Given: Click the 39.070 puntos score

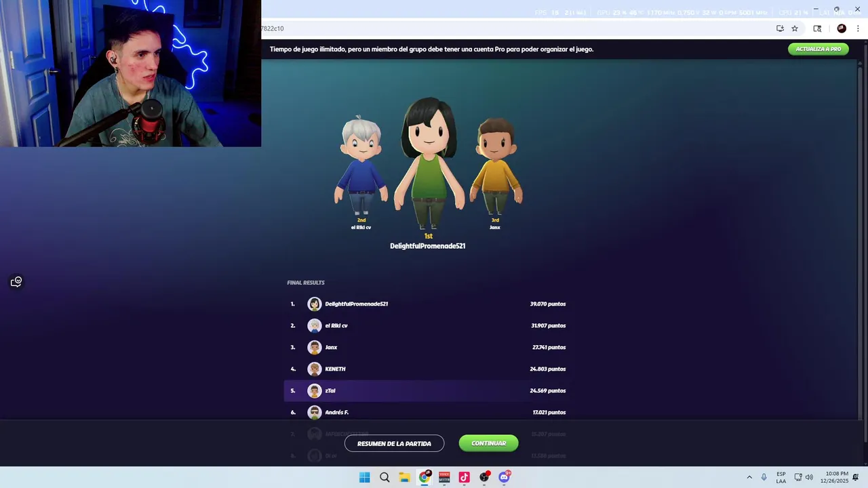Looking at the screenshot, I should (x=548, y=304).
